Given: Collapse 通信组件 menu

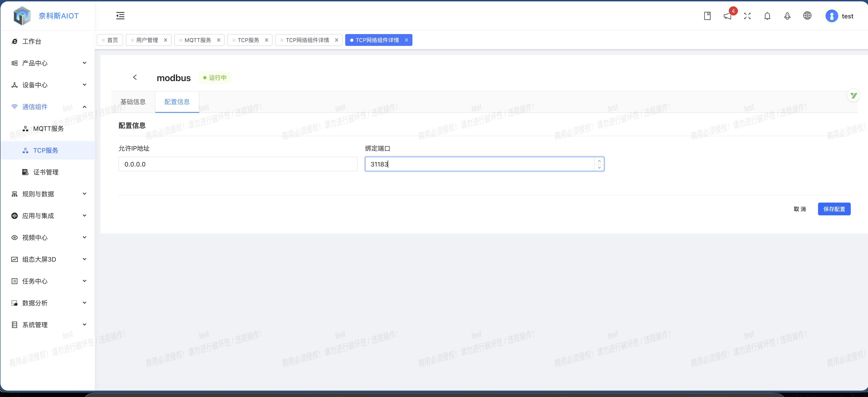Looking at the screenshot, I should point(47,107).
